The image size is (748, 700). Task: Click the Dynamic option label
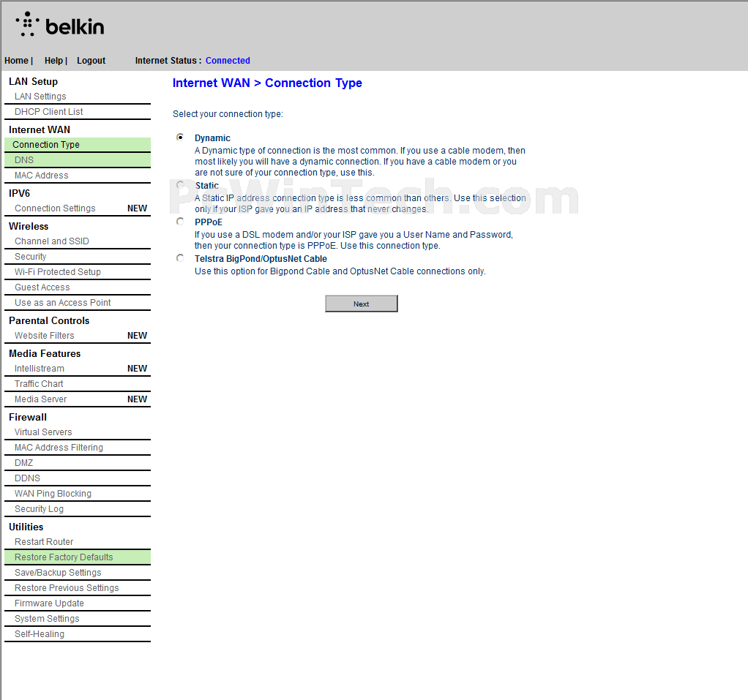tap(212, 138)
